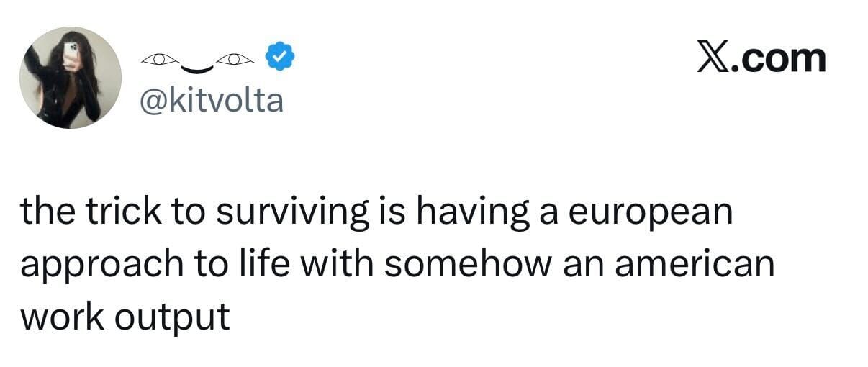Open the round profile avatar photo
The height and width of the screenshot is (367, 868).
pos(70,78)
